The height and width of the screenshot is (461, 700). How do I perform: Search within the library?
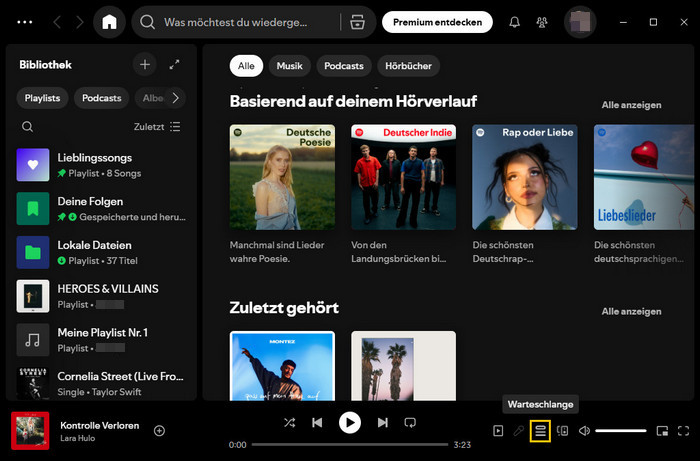27,127
